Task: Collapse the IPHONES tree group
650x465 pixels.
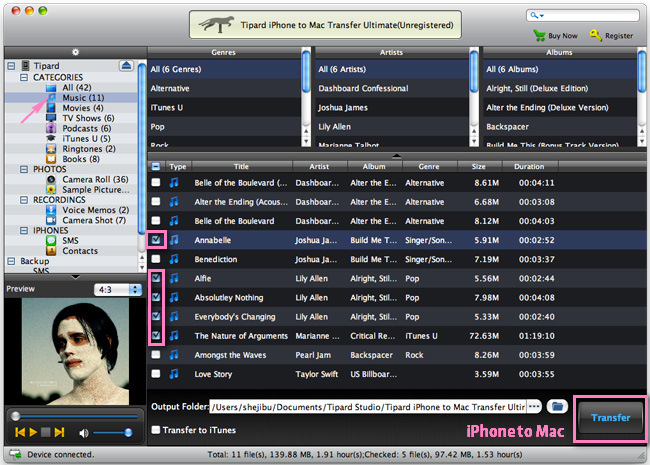Action: click(x=24, y=230)
